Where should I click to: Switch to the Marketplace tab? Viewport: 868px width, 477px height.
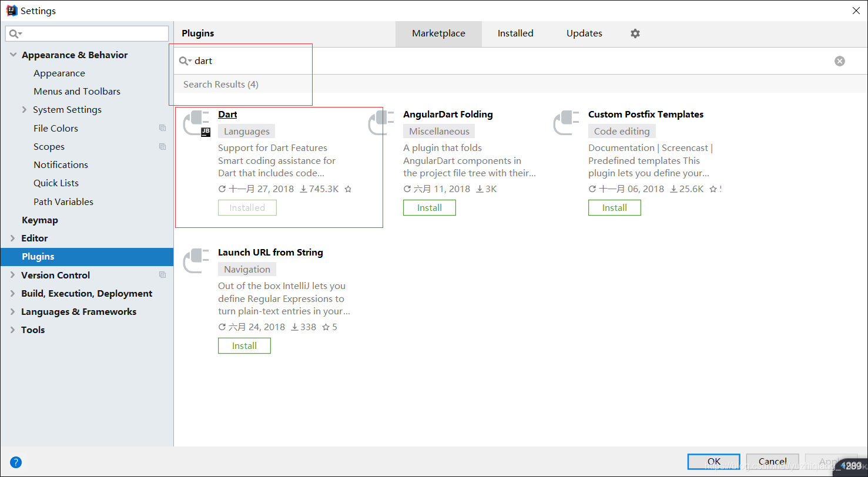pyautogui.click(x=438, y=33)
